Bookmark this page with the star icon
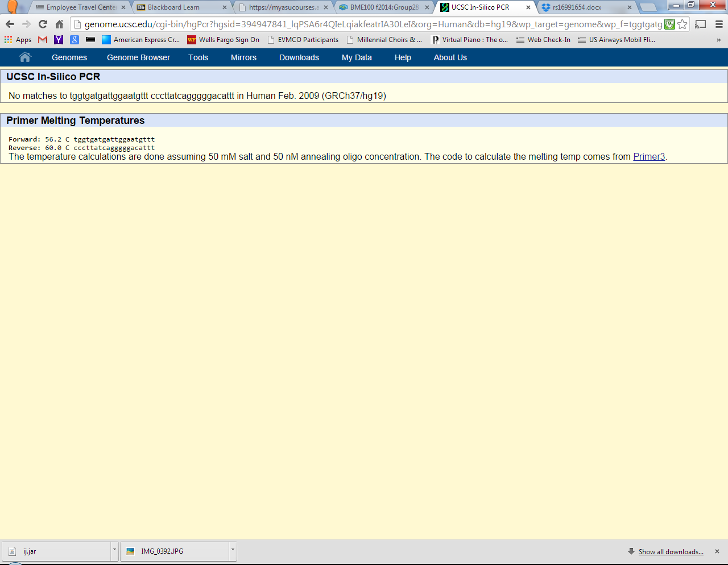This screenshot has height=565, width=728. [682, 24]
